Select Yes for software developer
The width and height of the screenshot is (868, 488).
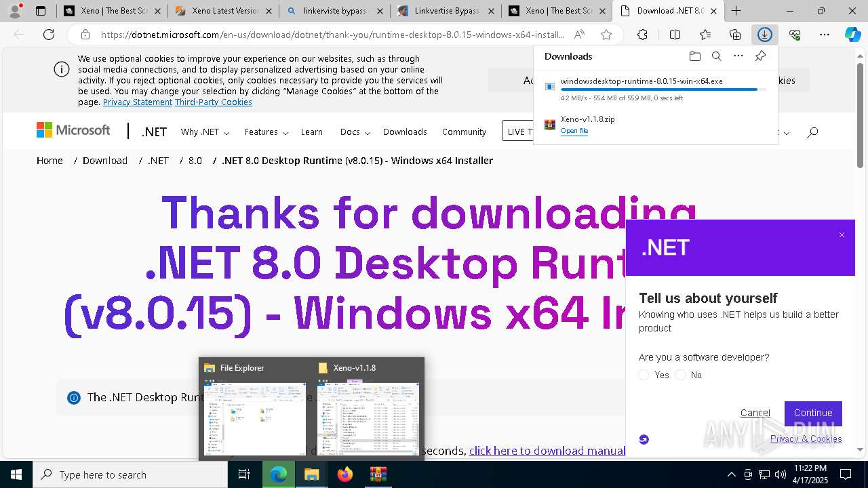pos(644,375)
